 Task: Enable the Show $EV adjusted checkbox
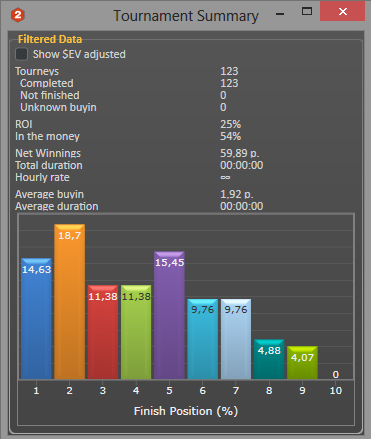click(22, 54)
